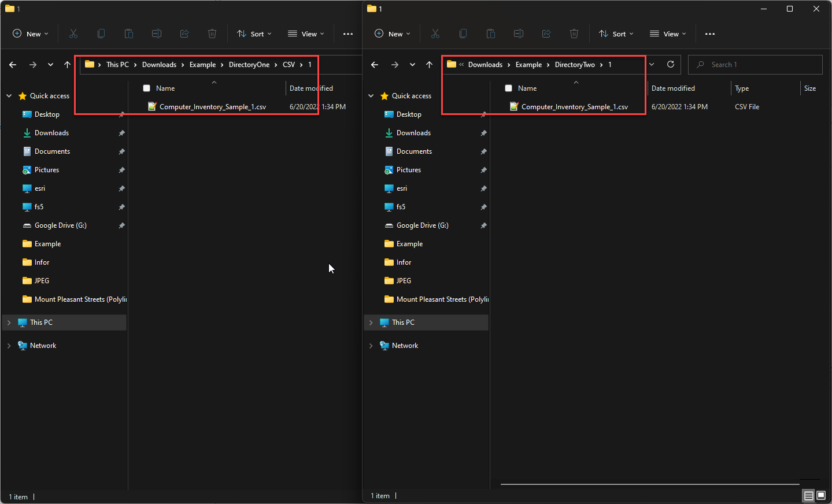Open the Sort dropdown in right window

616,34
